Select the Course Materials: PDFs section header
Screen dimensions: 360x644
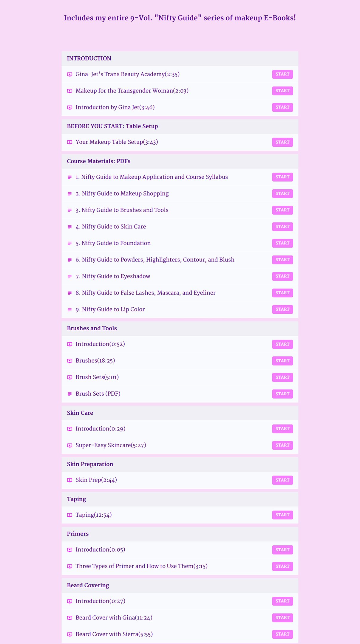point(180,161)
